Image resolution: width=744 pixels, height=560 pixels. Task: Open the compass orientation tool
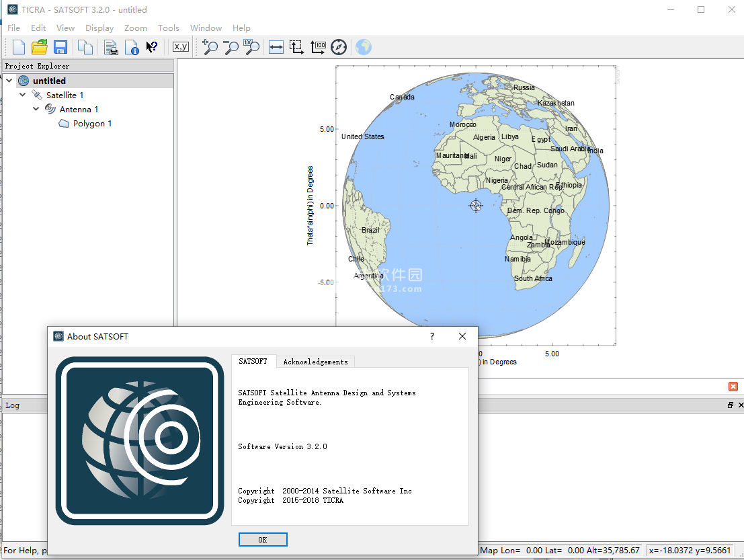tap(339, 47)
